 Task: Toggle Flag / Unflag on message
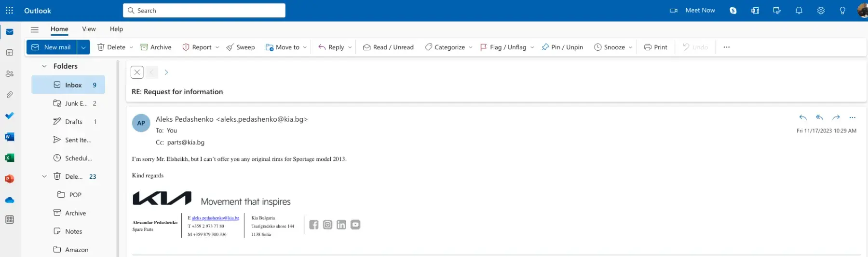503,47
